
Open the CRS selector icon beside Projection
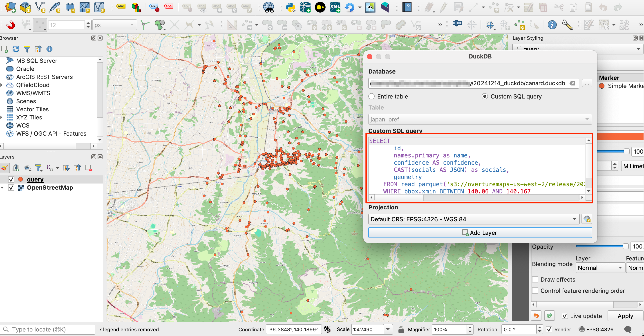(586, 219)
